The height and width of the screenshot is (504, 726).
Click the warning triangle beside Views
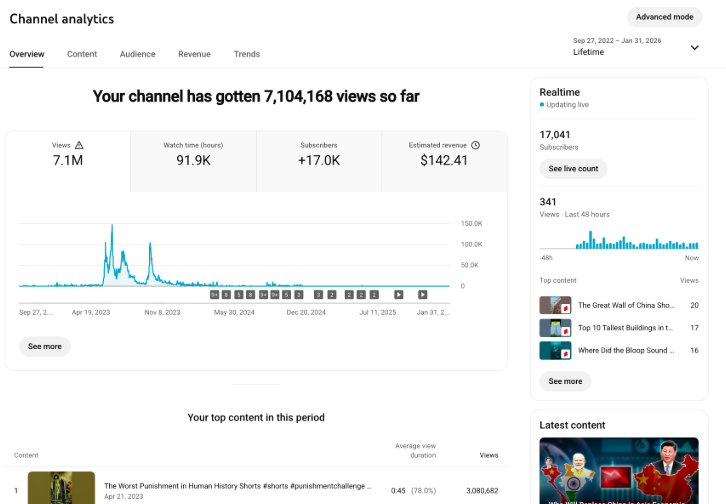click(79, 145)
